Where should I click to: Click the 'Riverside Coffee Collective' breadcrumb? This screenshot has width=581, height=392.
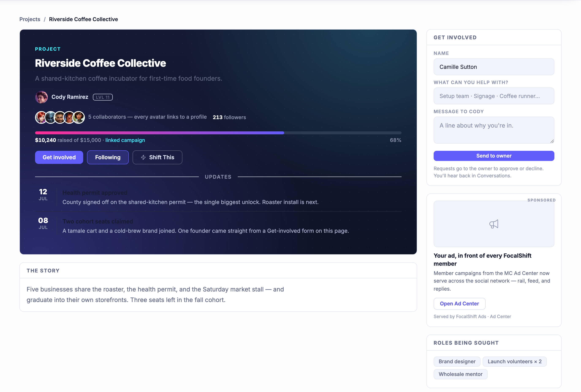tap(83, 19)
